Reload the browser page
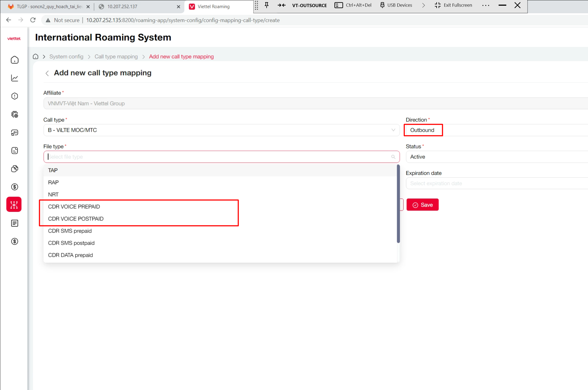This screenshot has width=588, height=390. (x=33, y=20)
